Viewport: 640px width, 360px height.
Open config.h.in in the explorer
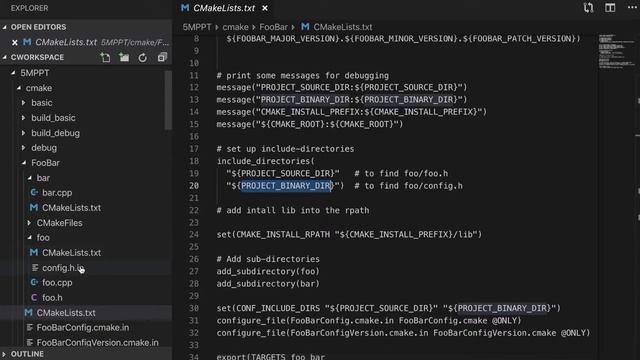(x=63, y=268)
